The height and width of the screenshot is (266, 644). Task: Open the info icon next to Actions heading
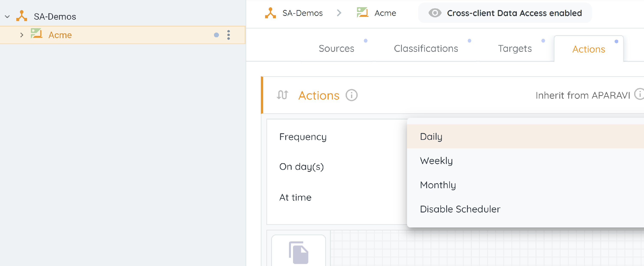[351, 95]
